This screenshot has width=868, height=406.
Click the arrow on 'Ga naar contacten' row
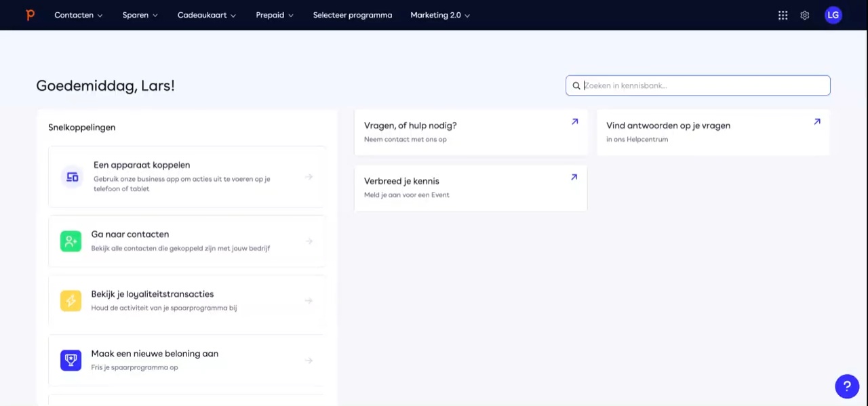309,241
